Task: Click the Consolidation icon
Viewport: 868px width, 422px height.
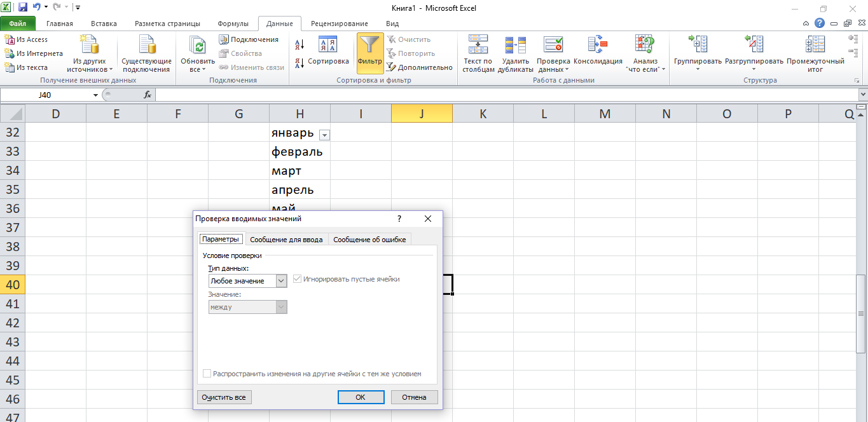Action: click(597, 44)
